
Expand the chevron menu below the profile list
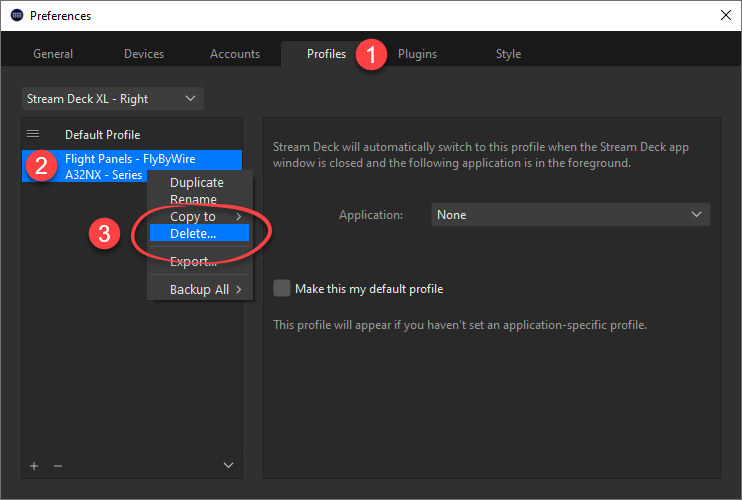228,465
